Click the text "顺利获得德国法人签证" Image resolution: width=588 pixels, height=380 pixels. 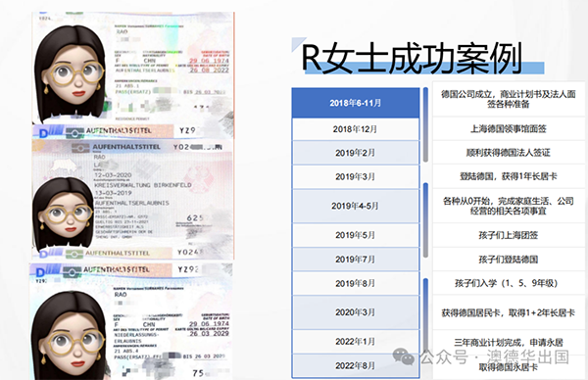point(508,153)
